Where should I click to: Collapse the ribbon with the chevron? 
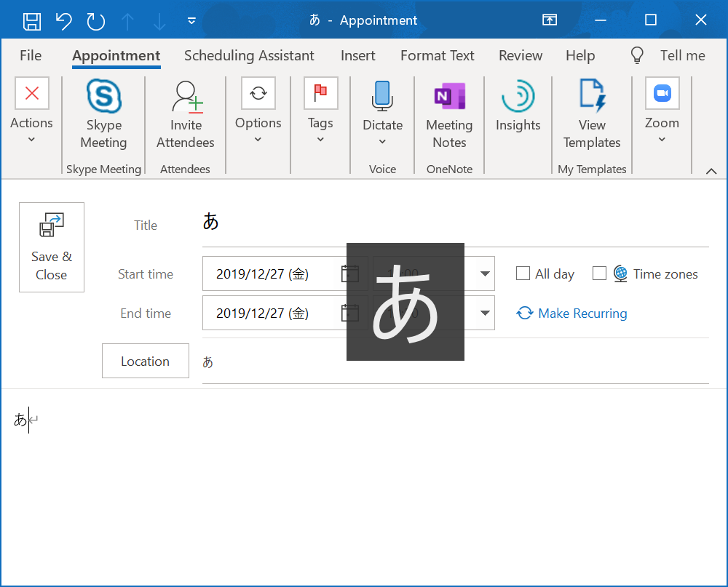pyautogui.click(x=711, y=171)
